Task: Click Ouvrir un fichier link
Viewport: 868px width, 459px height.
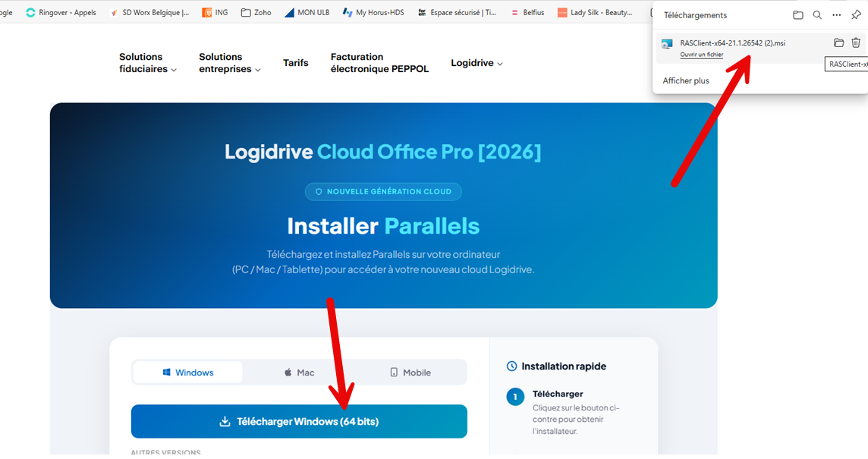Action: (701, 55)
